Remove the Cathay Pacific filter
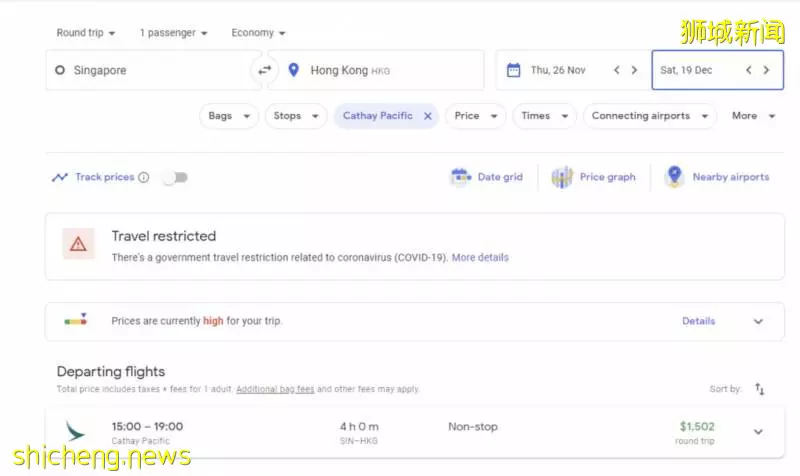 tap(428, 116)
